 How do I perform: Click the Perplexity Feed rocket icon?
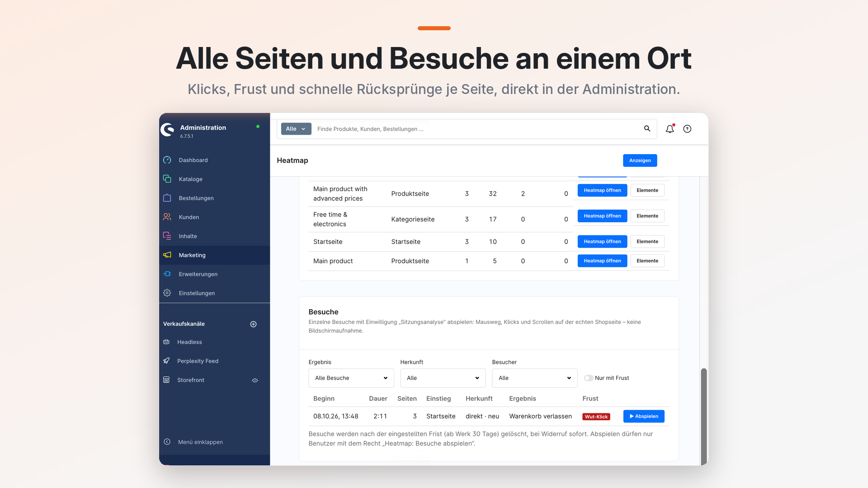(x=166, y=361)
